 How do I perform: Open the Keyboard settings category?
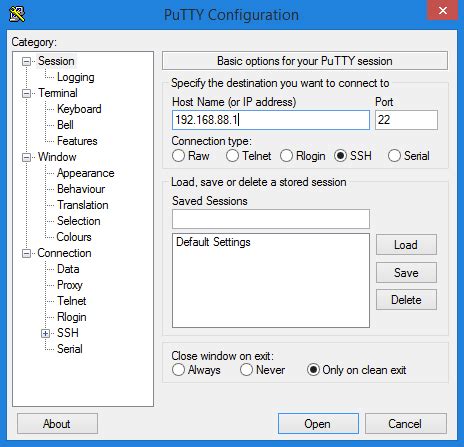79,109
